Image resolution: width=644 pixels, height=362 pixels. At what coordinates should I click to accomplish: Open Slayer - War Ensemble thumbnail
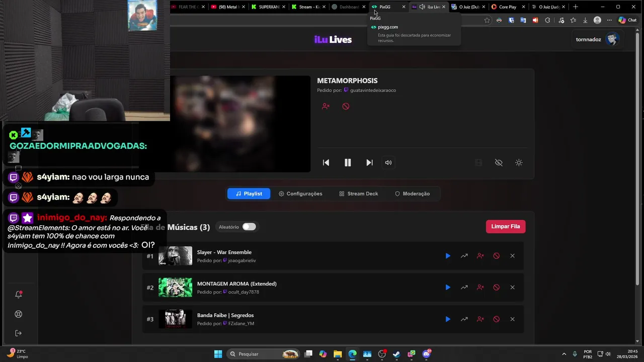pos(175,256)
